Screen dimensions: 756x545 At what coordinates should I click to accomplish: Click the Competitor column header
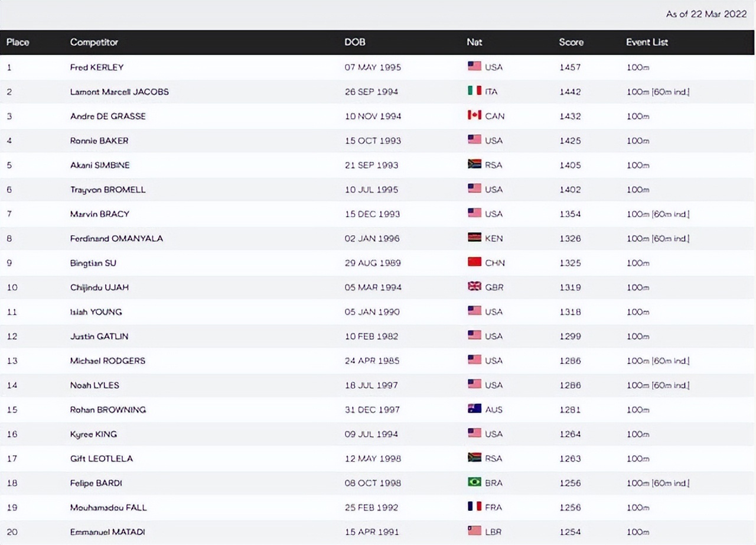[94, 43]
